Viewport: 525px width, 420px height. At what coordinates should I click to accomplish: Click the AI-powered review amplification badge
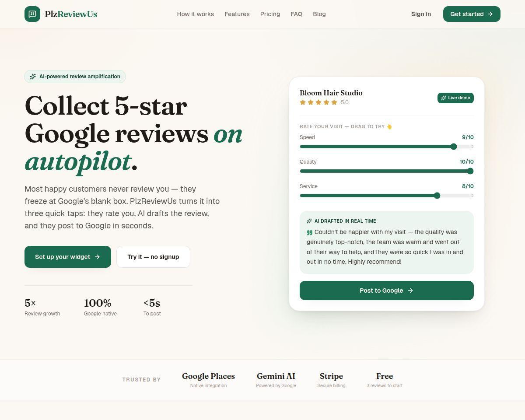75,77
